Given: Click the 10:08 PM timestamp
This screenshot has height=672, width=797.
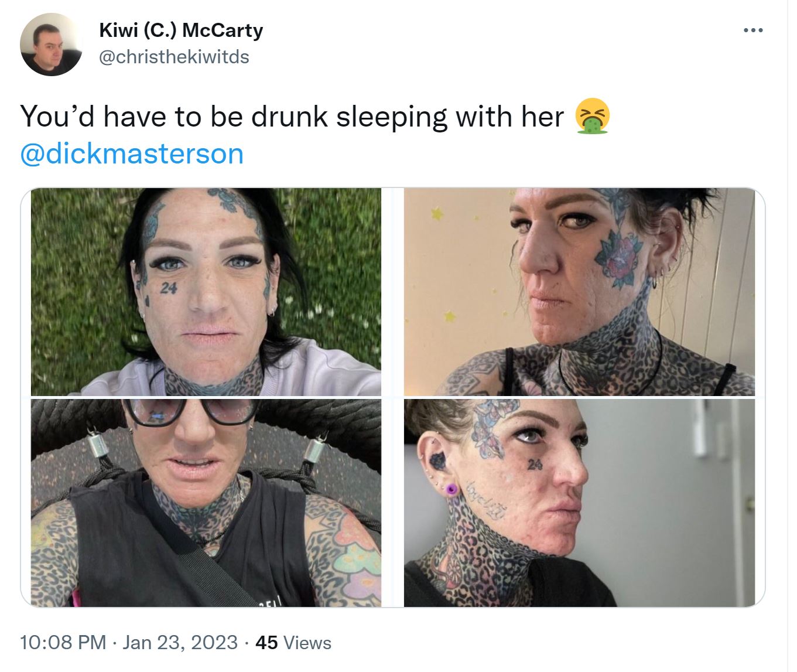Looking at the screenshot, I should coord(63,643).
